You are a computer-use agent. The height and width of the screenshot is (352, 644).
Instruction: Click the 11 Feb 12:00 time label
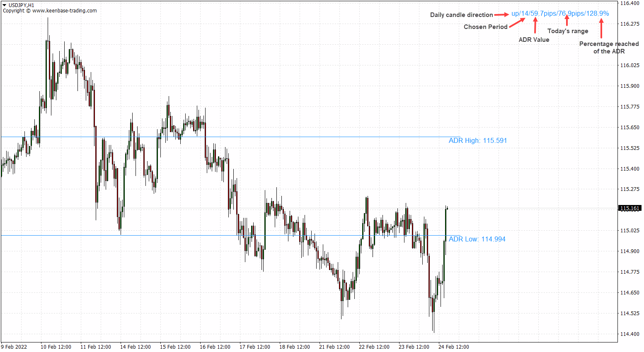(x=96, y=347)
